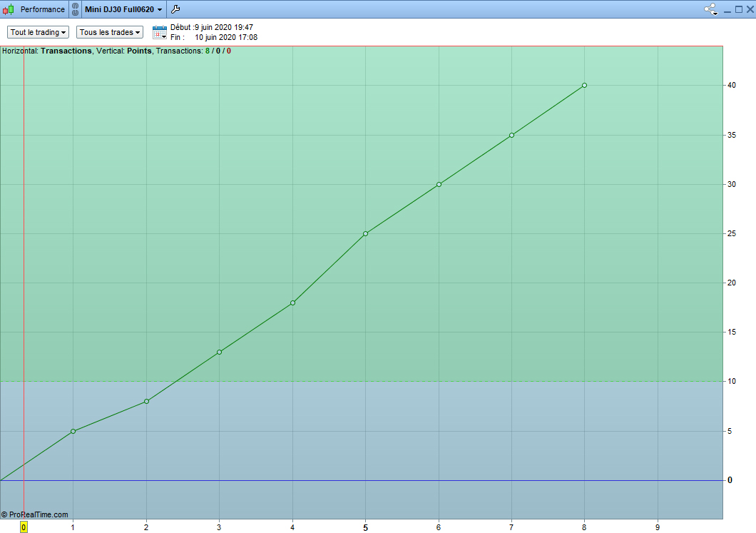Open the wrench settings icon
756x533 pixels.
coord(175,9)
